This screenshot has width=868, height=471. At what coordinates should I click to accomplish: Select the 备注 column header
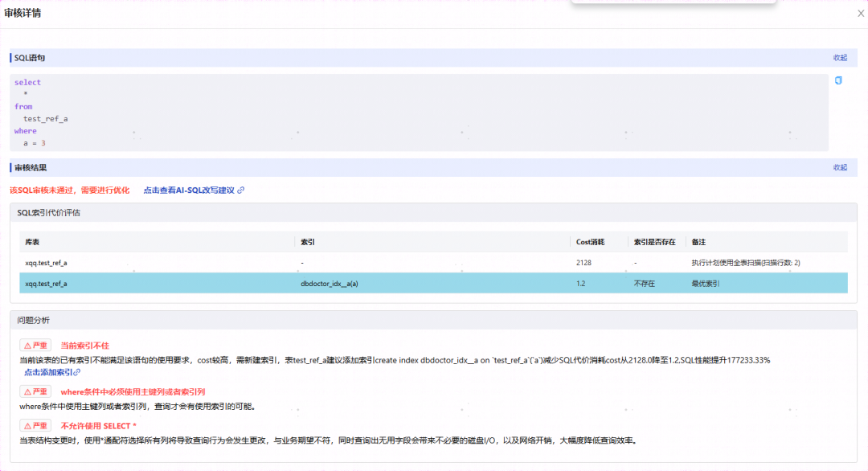point(698,242)
